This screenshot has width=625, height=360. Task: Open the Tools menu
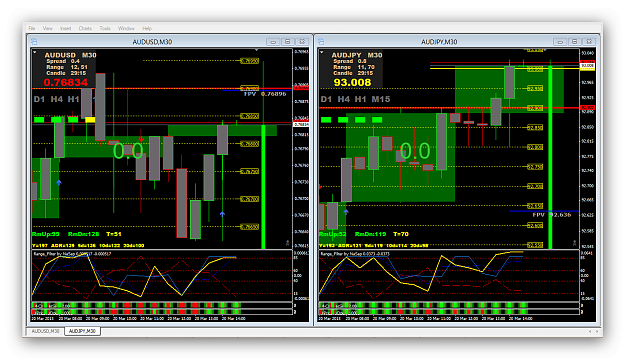(x=105, y=28)
